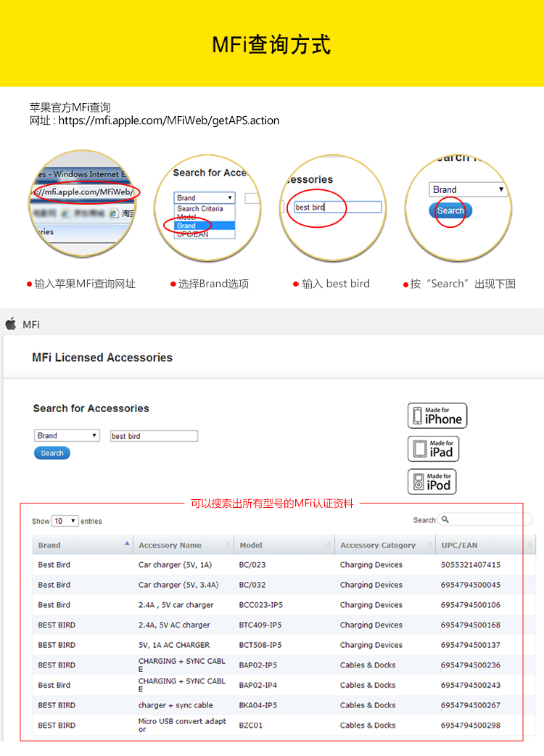This screenshot has width=544, height=756.
Task: Click the Apple logo beside MFi
Action: click(11, 324)
